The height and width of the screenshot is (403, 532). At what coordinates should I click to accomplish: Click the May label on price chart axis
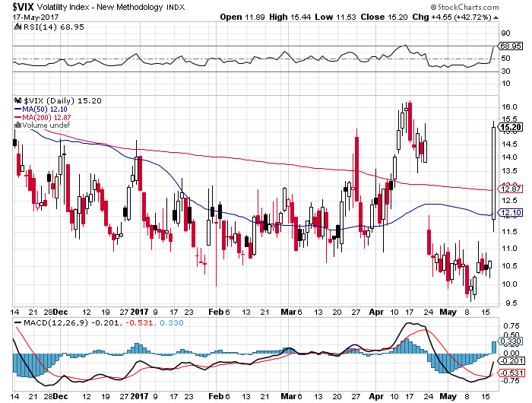click(448, 312)
